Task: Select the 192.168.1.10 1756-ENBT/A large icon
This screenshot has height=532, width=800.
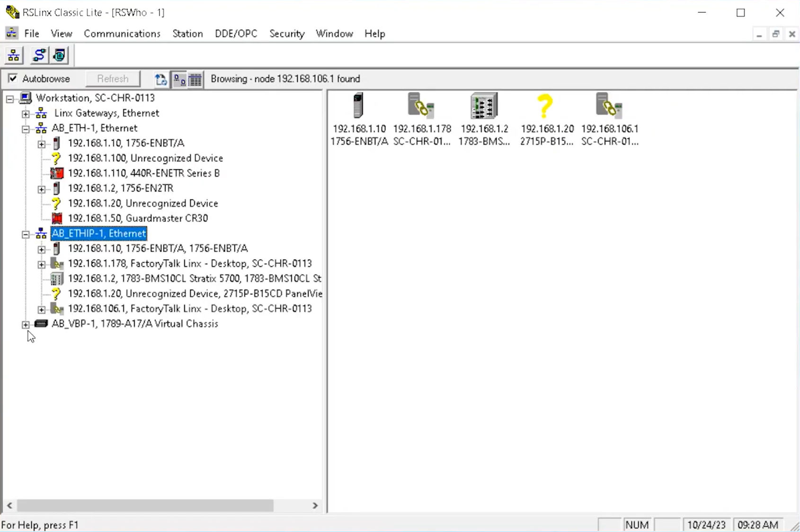Action: [x=359, y=106]
